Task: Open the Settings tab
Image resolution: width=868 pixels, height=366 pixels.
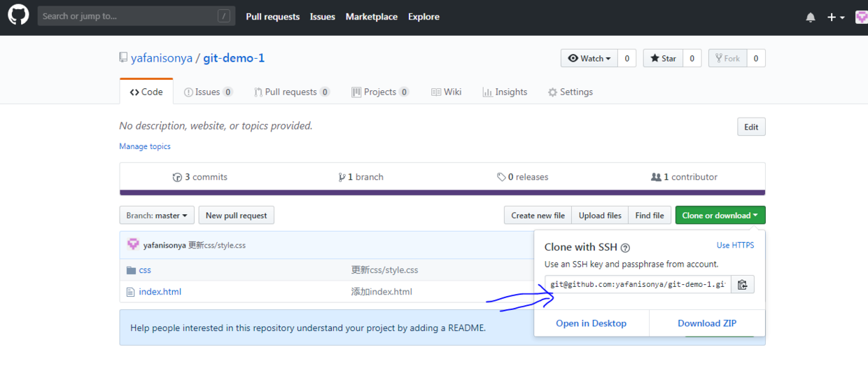Action: click(570, 92)
